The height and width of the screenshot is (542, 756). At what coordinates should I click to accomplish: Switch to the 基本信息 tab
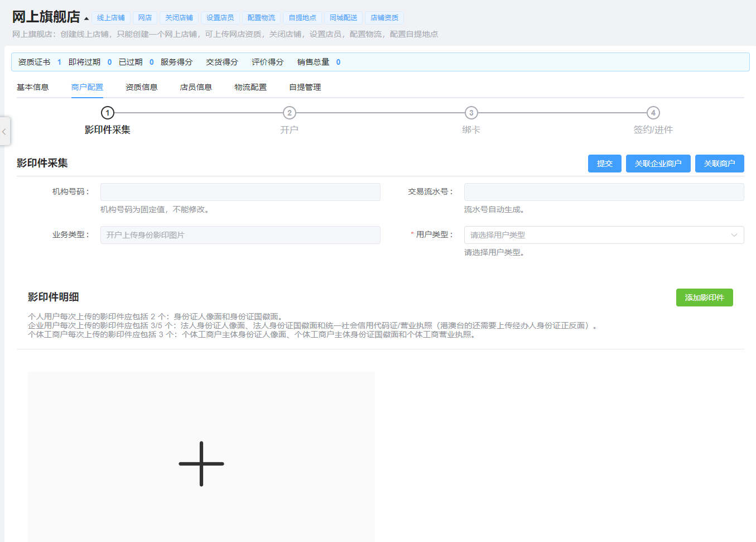33,87
